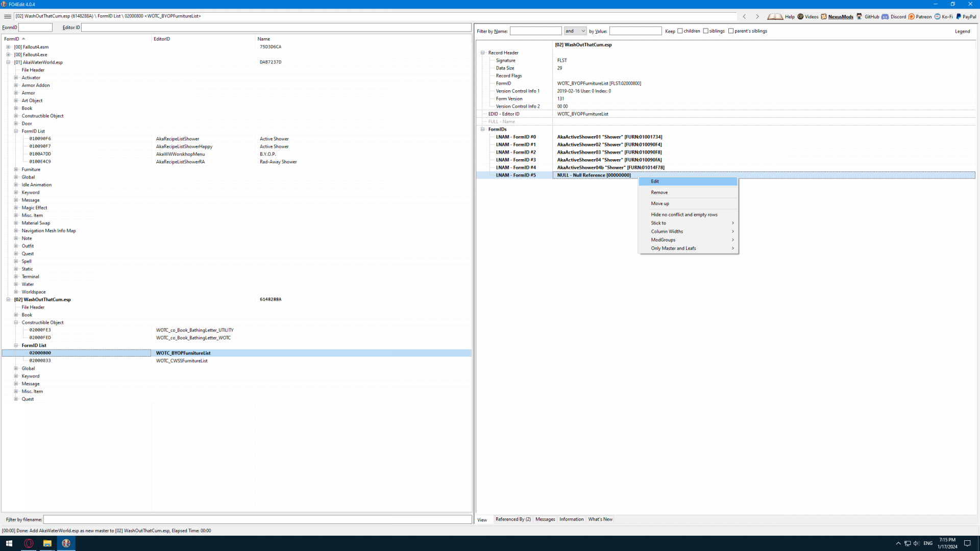Viewport: 980px width, 551px height.
Task: Open the hamburger main menu icon
Action: coord(7,16)
